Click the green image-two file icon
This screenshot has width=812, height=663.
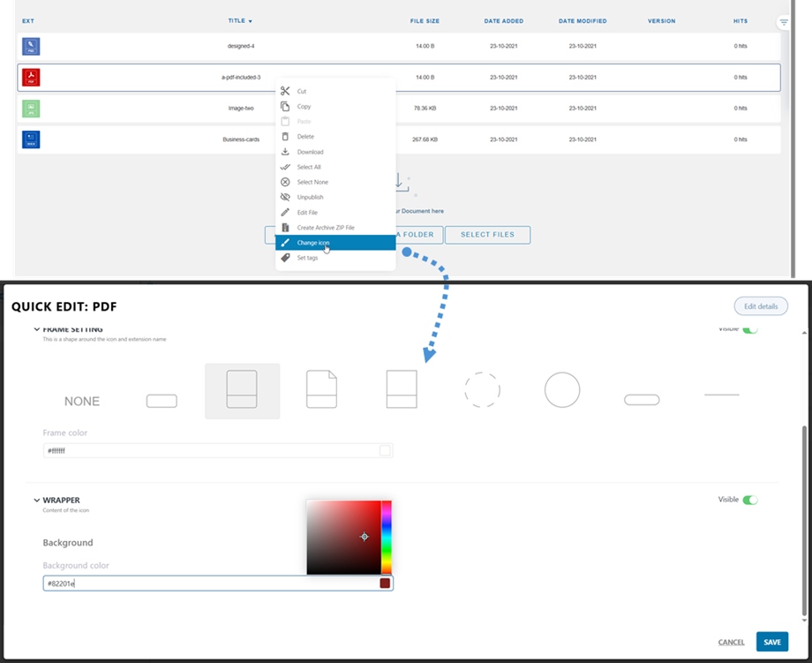pyautogui.click(x=31, y=109)
